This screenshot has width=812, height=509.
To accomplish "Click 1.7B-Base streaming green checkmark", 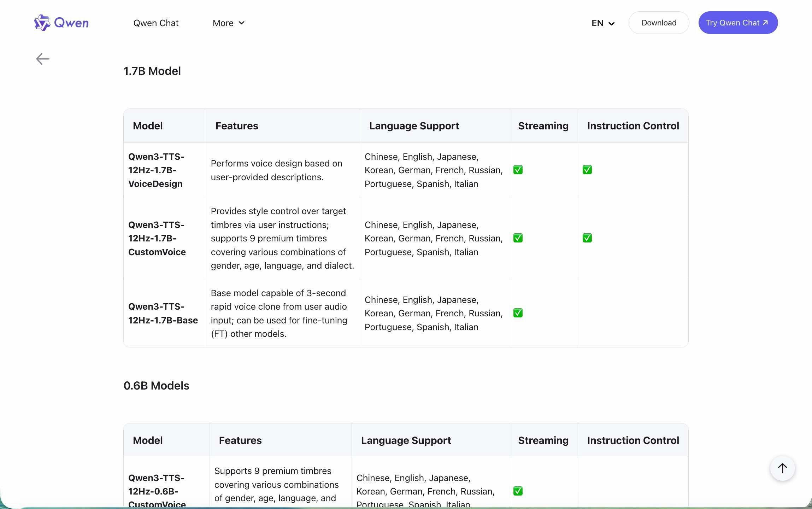I will [518, 313].
